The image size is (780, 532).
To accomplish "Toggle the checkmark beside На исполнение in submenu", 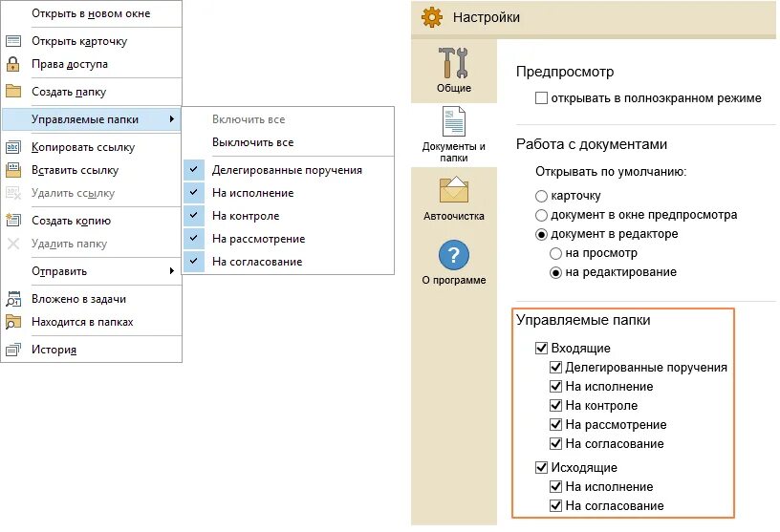I will [x=194, y=192].
